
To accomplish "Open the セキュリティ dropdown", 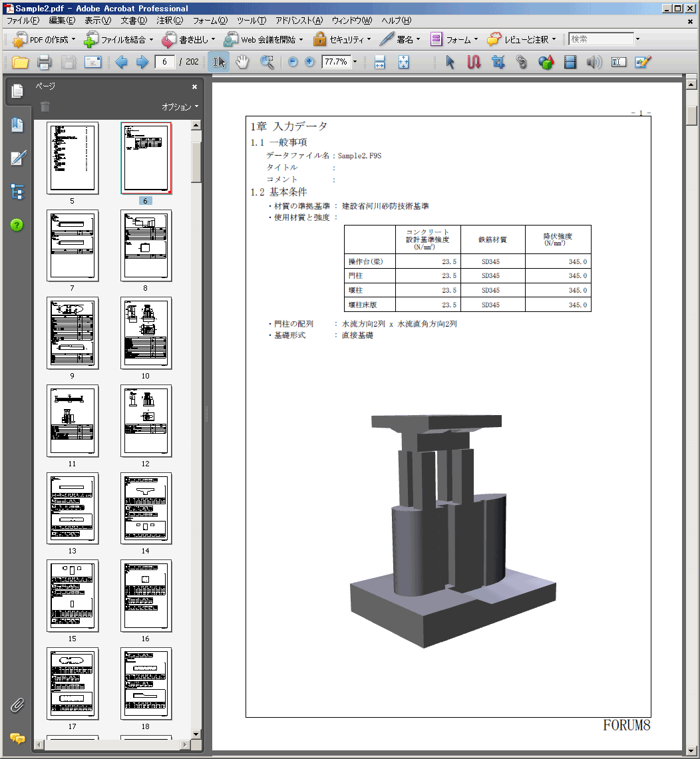I will (342, 39).
